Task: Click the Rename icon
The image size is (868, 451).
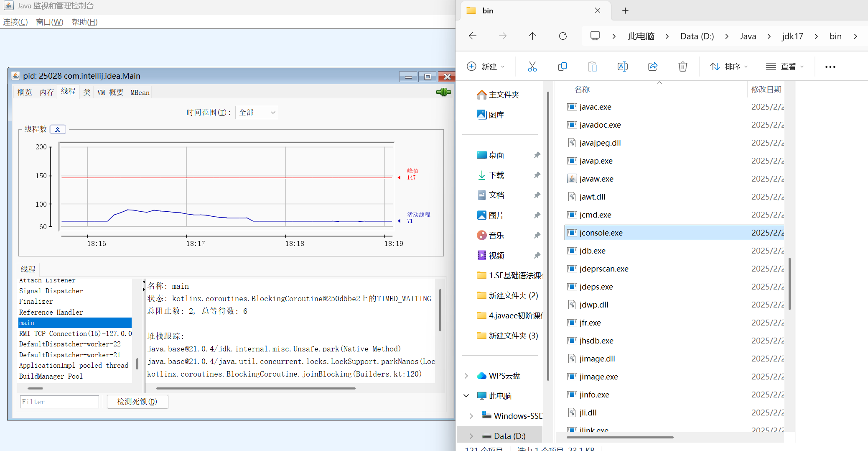Action: pos(623,67)
